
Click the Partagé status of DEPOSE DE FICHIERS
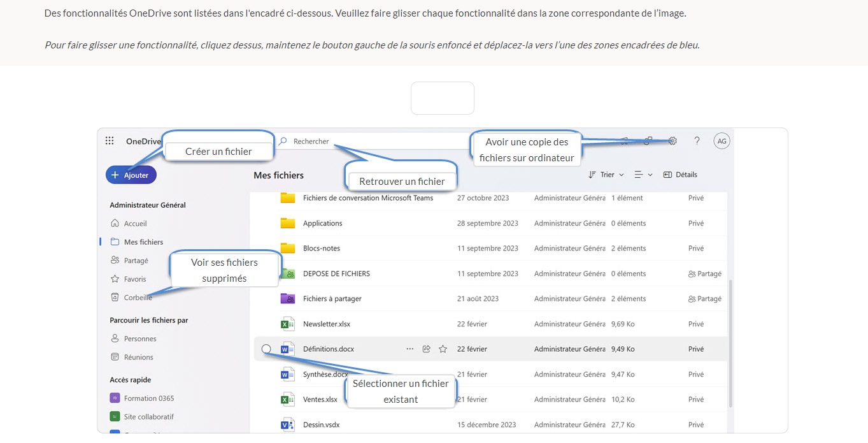pyautogui.click(x=705, y=273)
